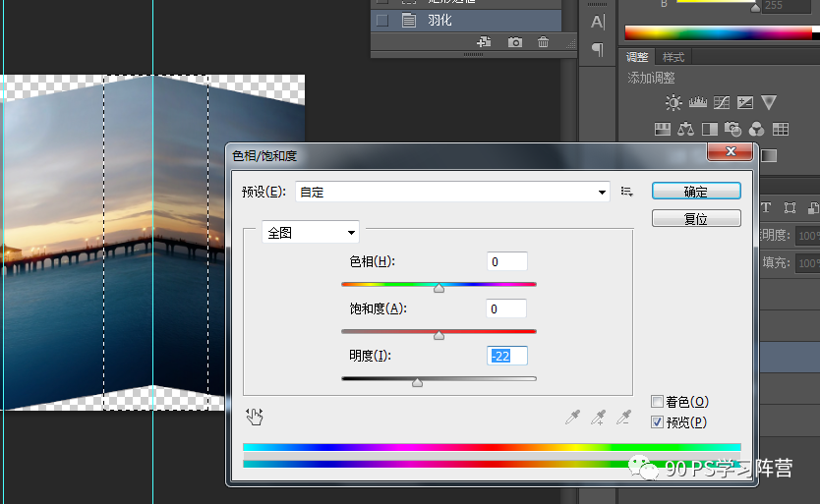Switch to the 调整 tab
The width and height of the screenshot is (820, 504).
click(x=637, y=57)
